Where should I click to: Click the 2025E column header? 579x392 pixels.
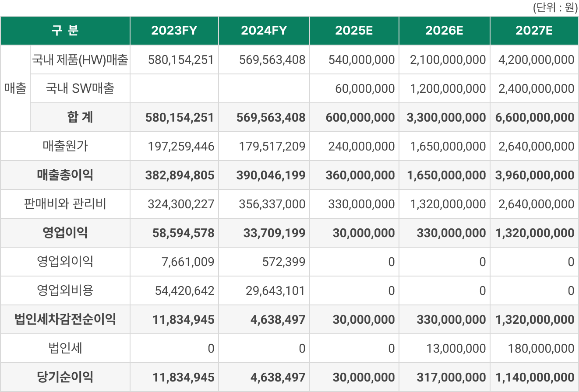pos(354,31)
